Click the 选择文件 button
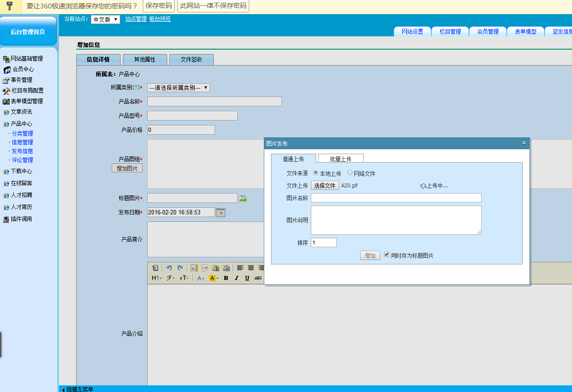This screenshot has width=572, height=392. point(325,186)
